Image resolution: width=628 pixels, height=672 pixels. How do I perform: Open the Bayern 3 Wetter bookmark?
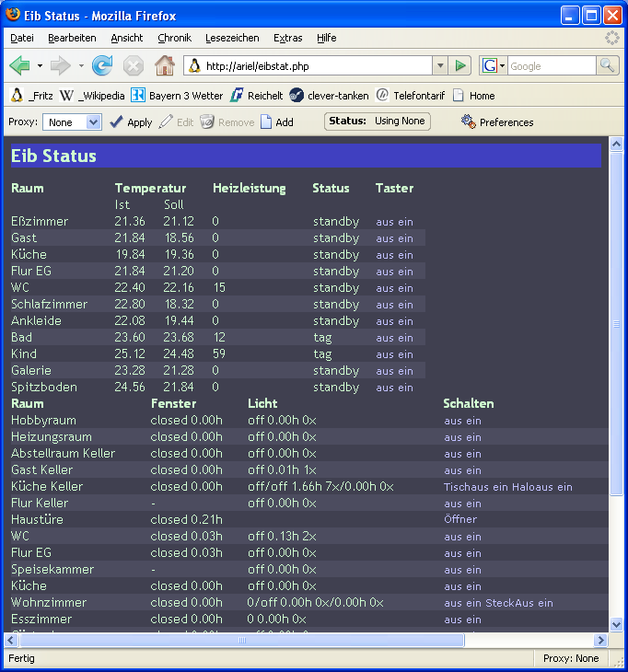(178, 95)
